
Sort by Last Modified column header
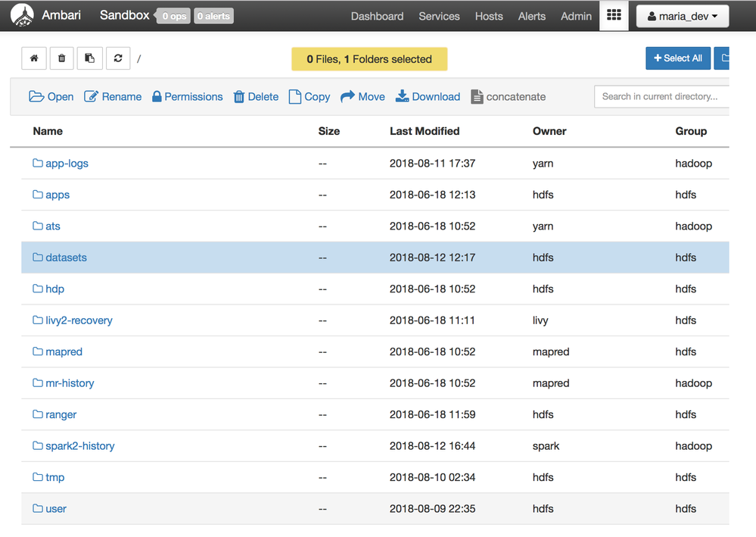coord(425,131)
